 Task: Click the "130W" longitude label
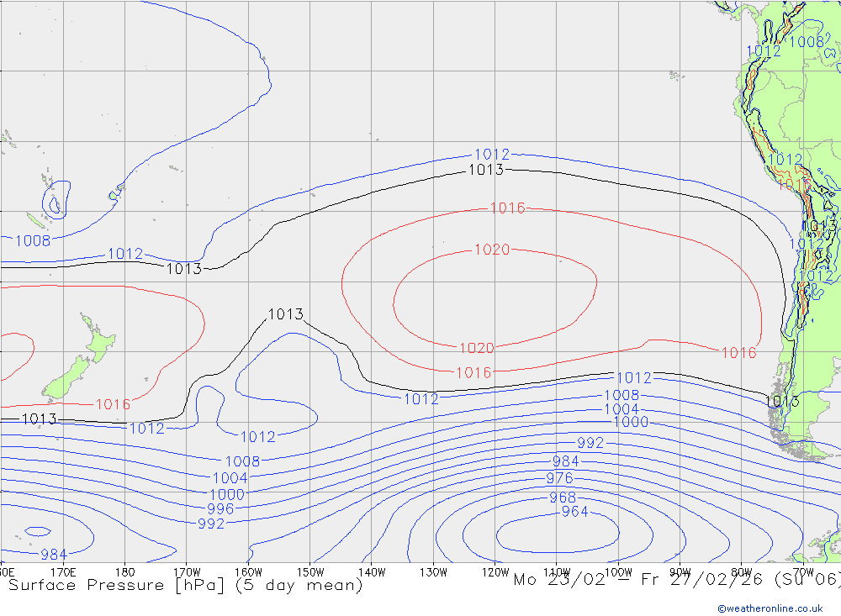[433, 572]
